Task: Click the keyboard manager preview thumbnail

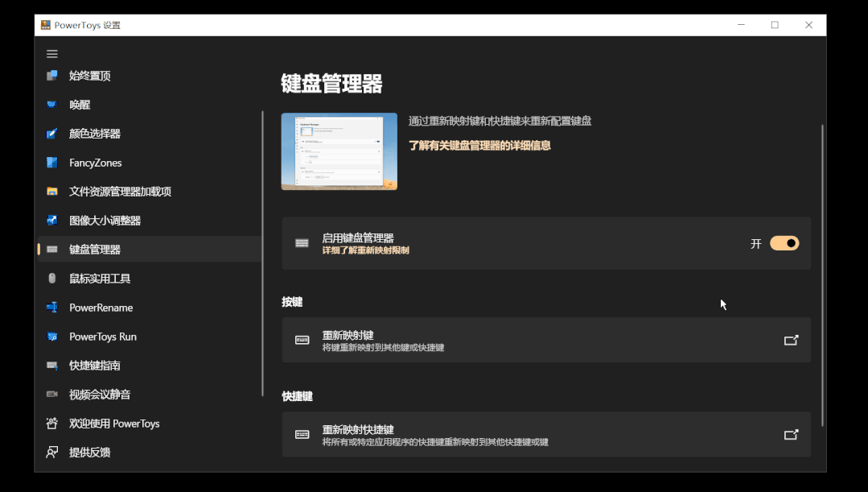Action: (x=339, y=151)
